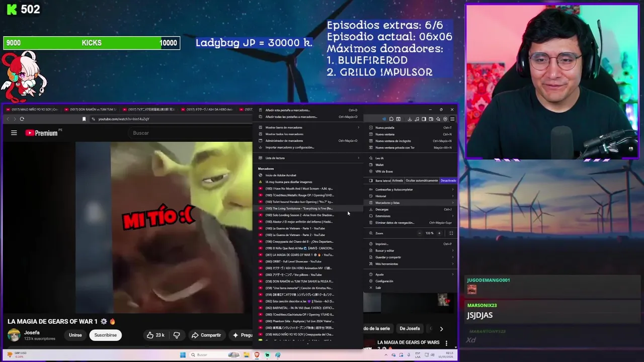This screenshot has height=362, width=644.
Task: Expand Guardar y compartir submenu
Action: point(411,257)
